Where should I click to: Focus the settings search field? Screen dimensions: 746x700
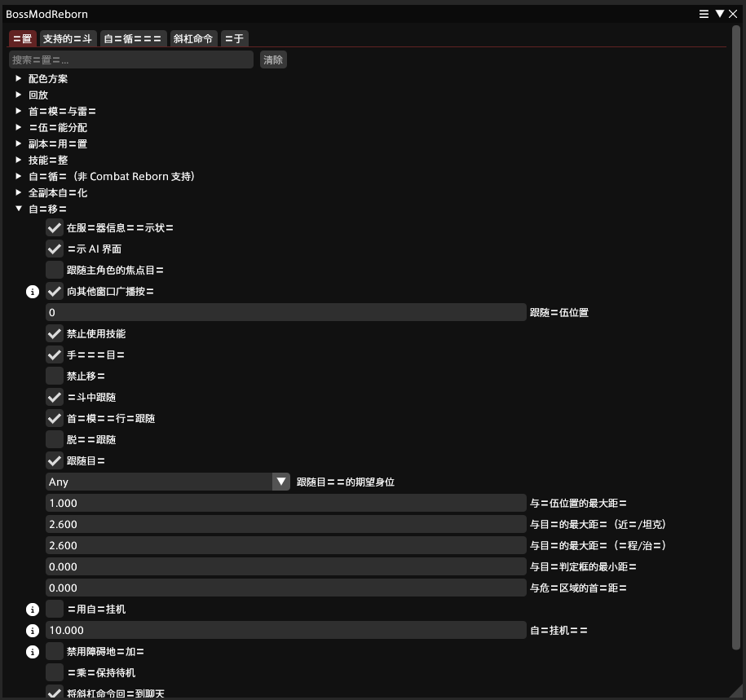tap(130, 59)
